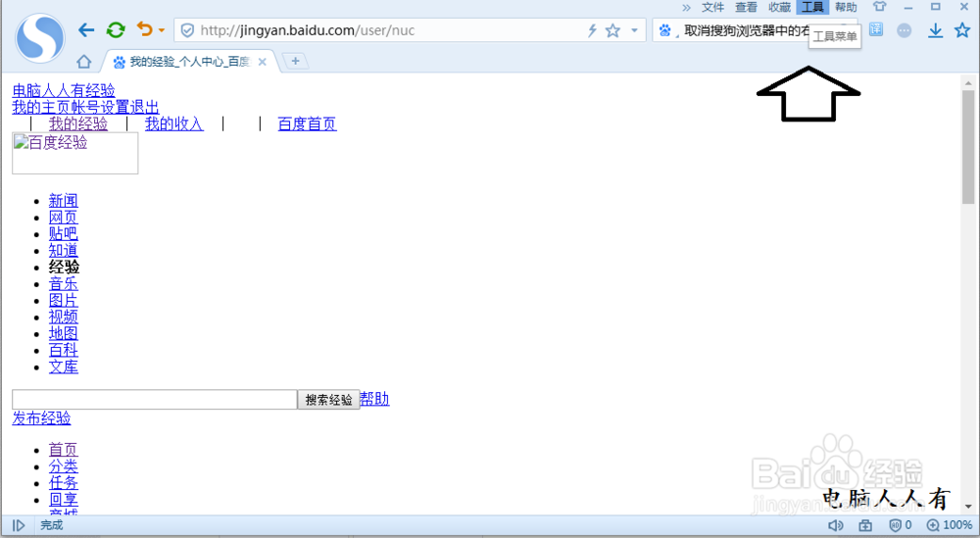Open the 视频 link
The height and width of the screenshot is (538, 980).
(64, 317)
